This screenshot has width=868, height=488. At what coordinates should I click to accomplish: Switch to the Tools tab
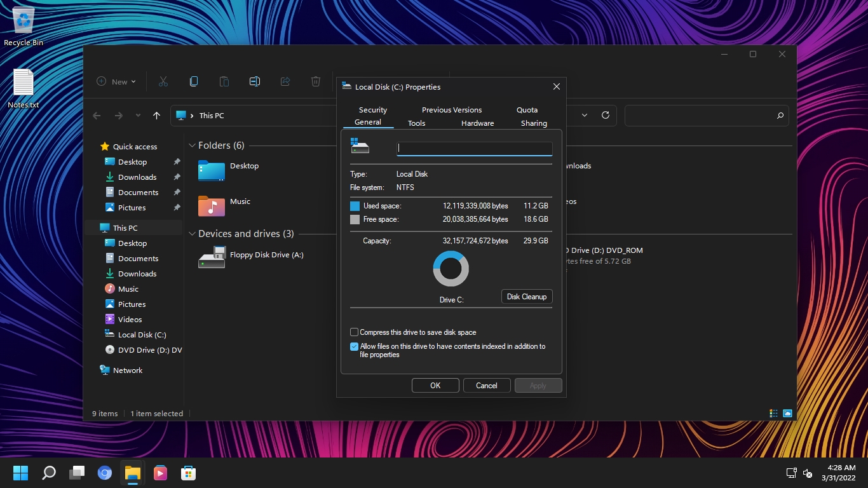(416, 123)
